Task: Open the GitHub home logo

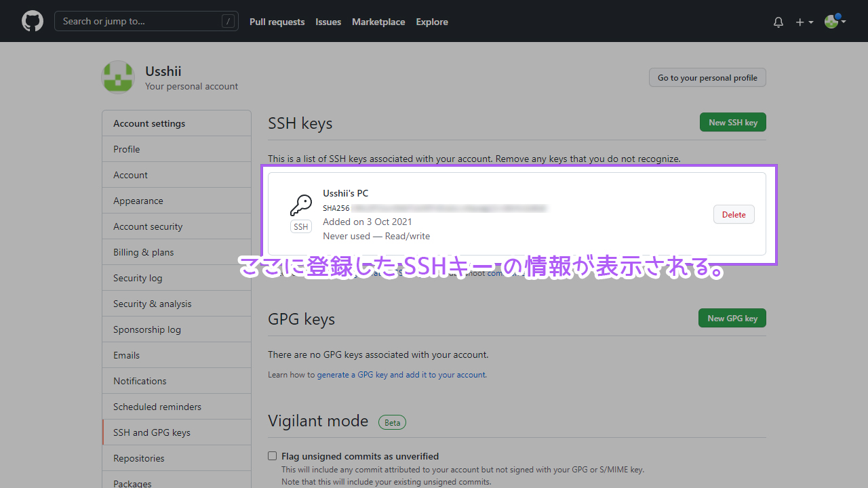Action: pos(33,22)
